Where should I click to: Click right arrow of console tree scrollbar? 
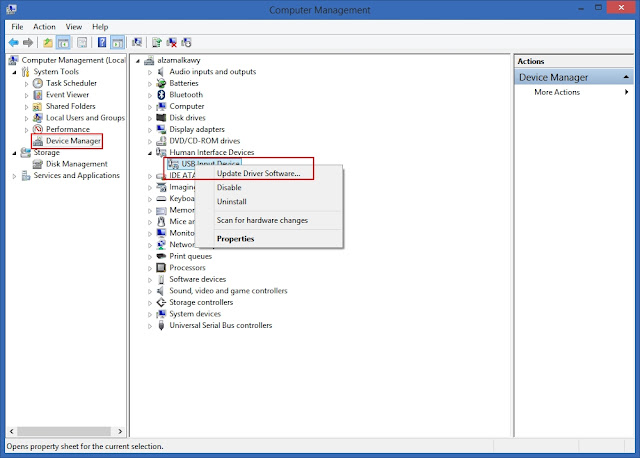click(120, 431)
